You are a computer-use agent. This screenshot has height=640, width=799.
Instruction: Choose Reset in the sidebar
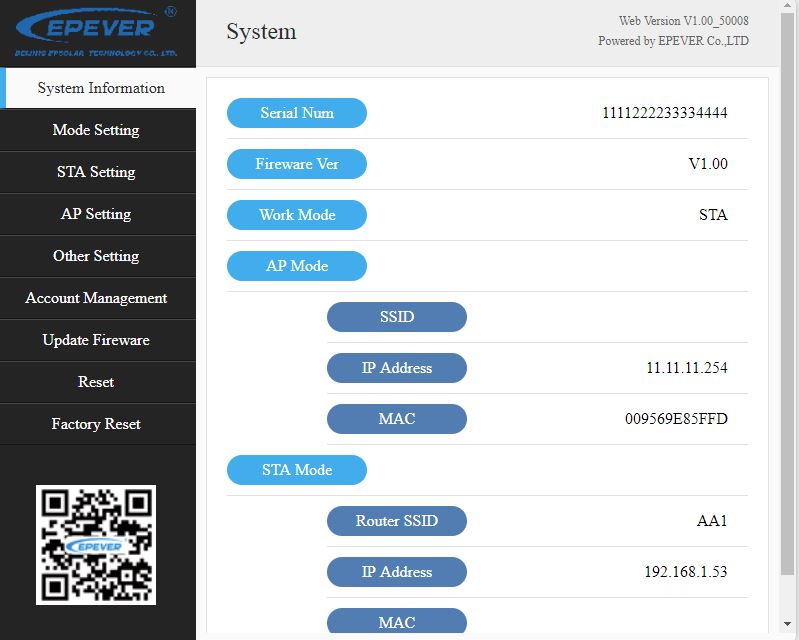[96, 382]
